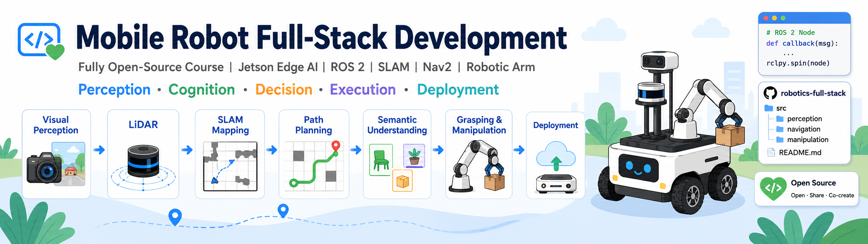
Task: Click 'Open · Share · Co-create' tagline
Action: [822, 196]
